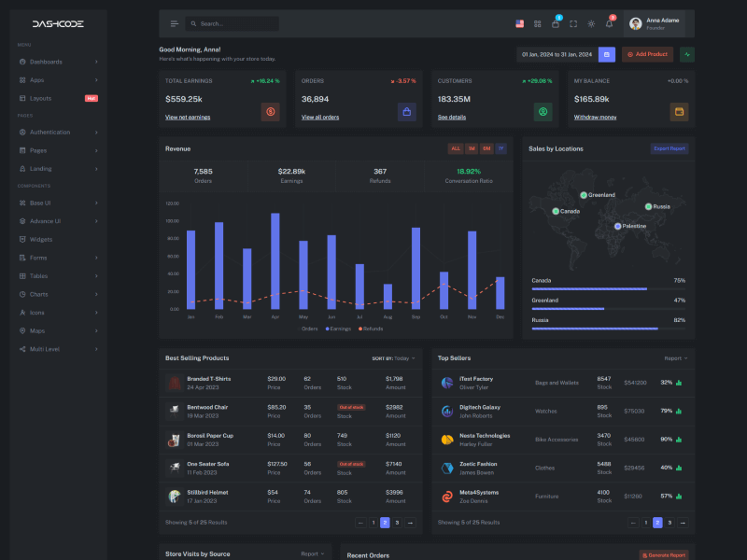Open the language flag selector
Viewport: 747px width, 560px height.
pyautogui.click(x=520, y=23)
